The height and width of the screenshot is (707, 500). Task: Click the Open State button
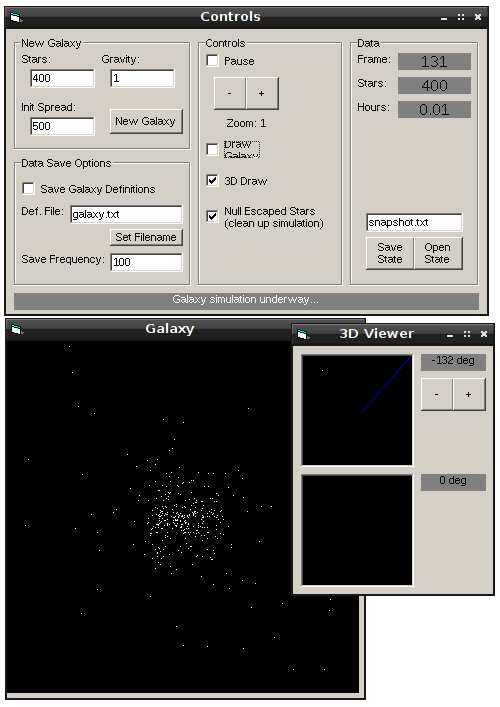[438, 253]
